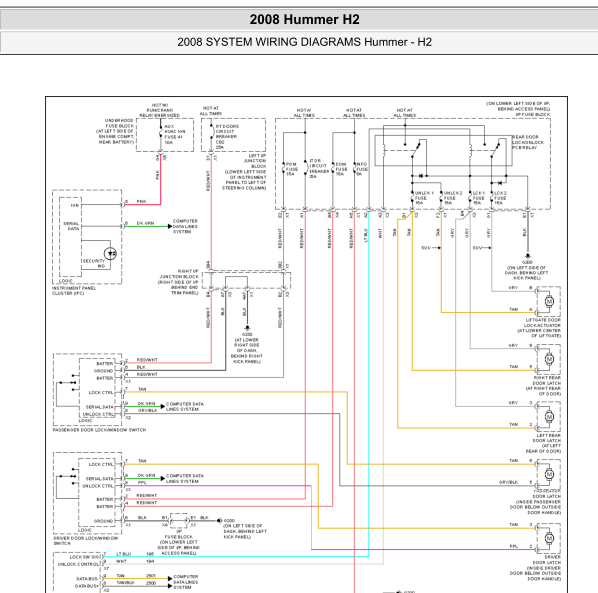Click the passenger door latch motor symbol
Viewport: 598px width, 593px height.
(549, 474)
